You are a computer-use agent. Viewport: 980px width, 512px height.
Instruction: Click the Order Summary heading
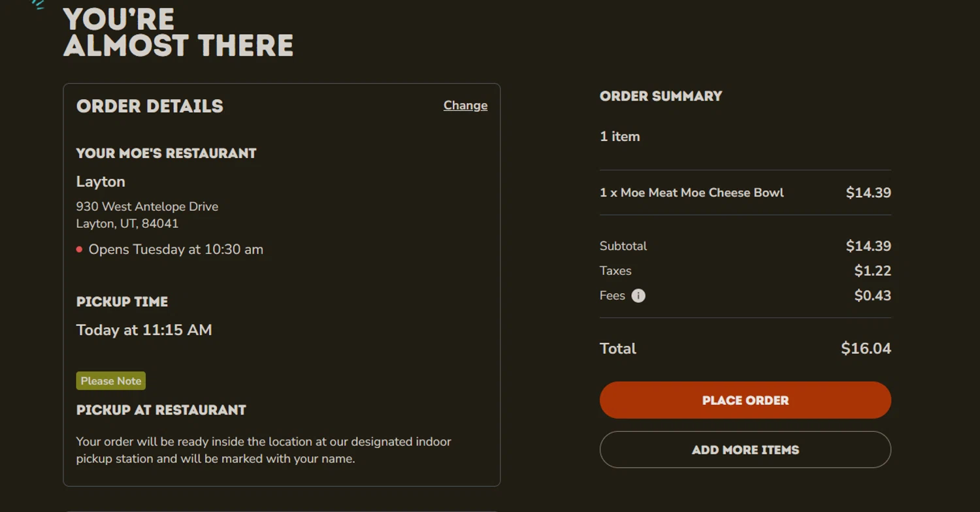(x=661, y=96)
